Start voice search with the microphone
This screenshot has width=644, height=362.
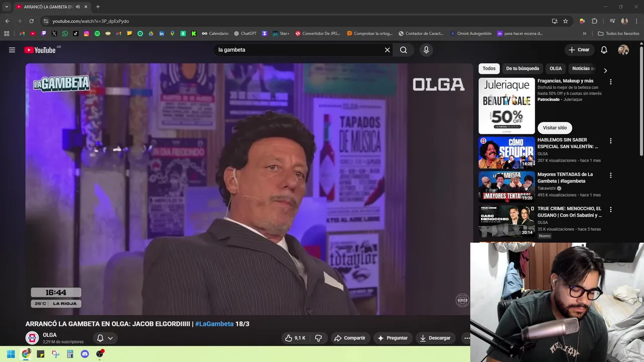pyautogui.click(x=426, y=50)
